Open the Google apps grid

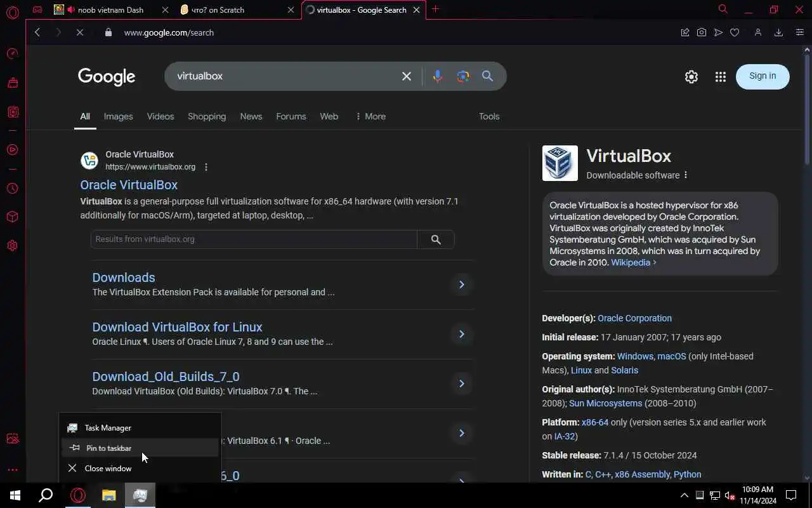coord(721,77)
